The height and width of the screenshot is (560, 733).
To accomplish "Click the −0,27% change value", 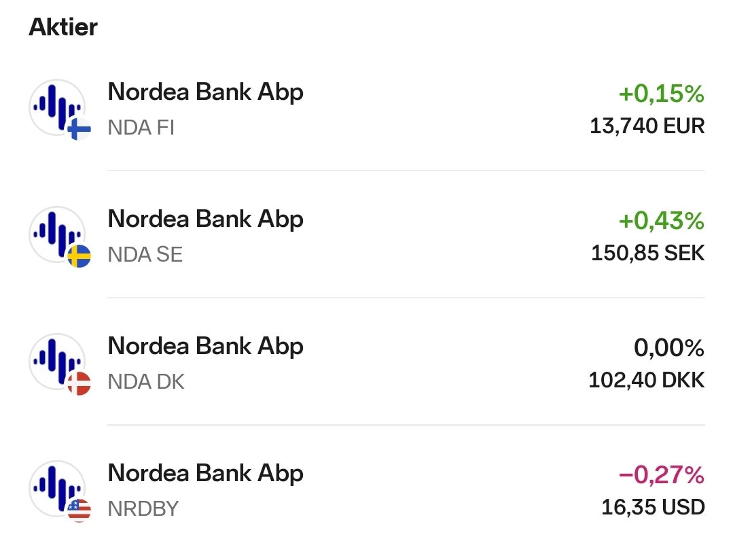I will [x=661, y=476].
